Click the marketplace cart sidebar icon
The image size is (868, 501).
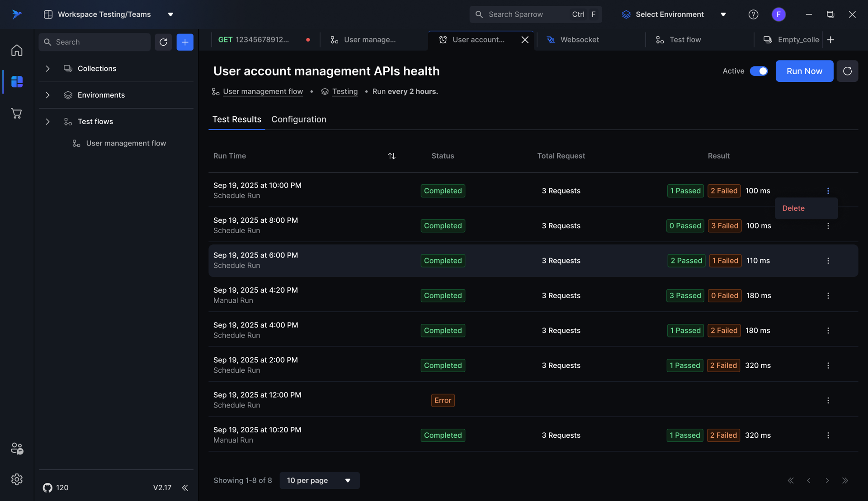tap(17, 113)
